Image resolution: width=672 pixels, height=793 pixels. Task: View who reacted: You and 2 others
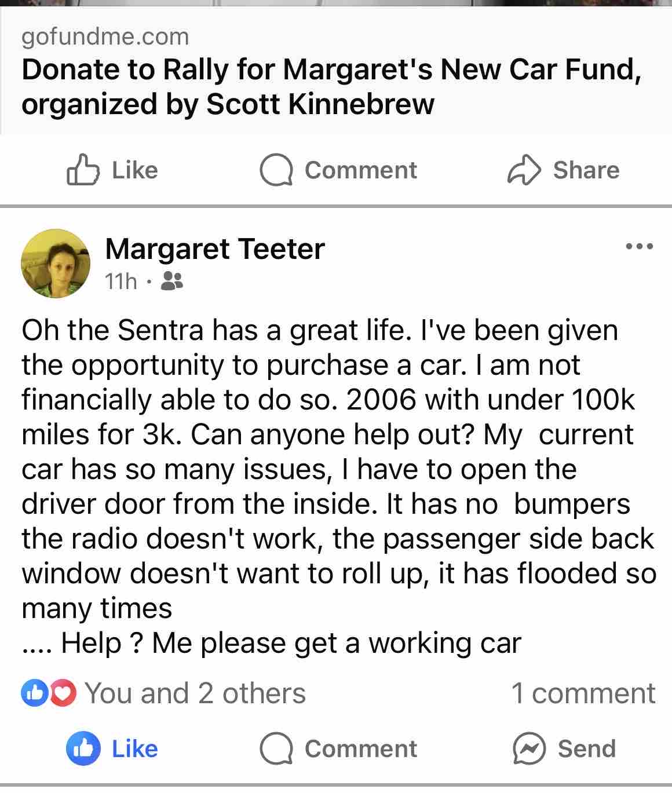point(195,693)
